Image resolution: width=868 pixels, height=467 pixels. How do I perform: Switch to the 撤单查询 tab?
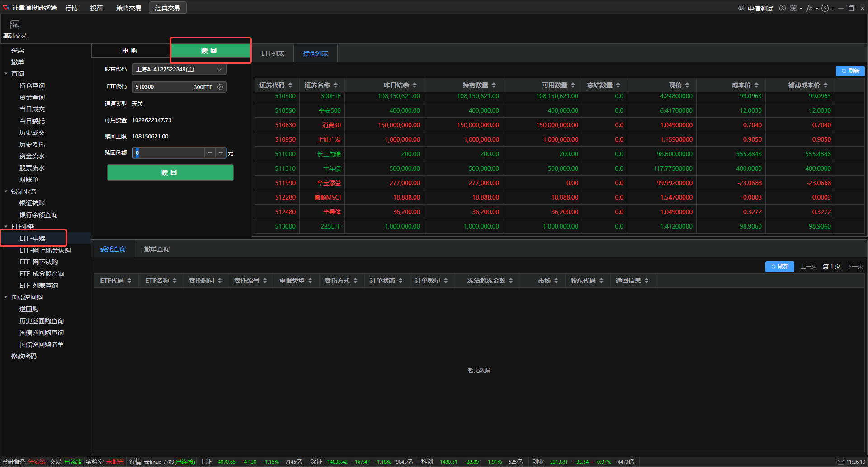pos(156,249)
